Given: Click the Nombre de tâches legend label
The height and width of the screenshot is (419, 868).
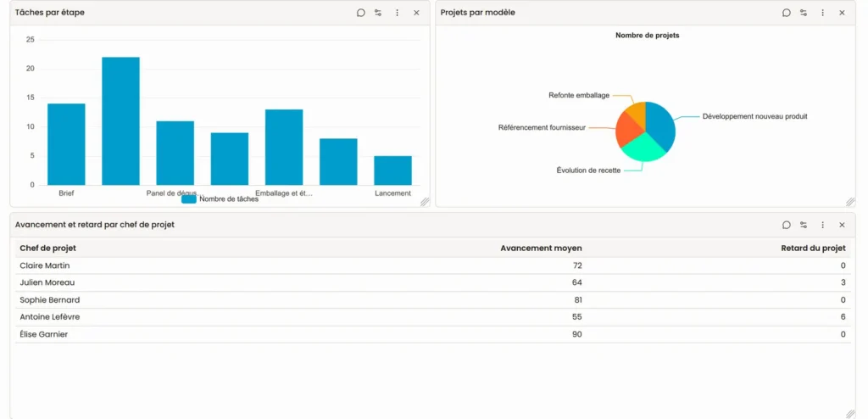Looking at the screenshot, I should click(229, 199).
